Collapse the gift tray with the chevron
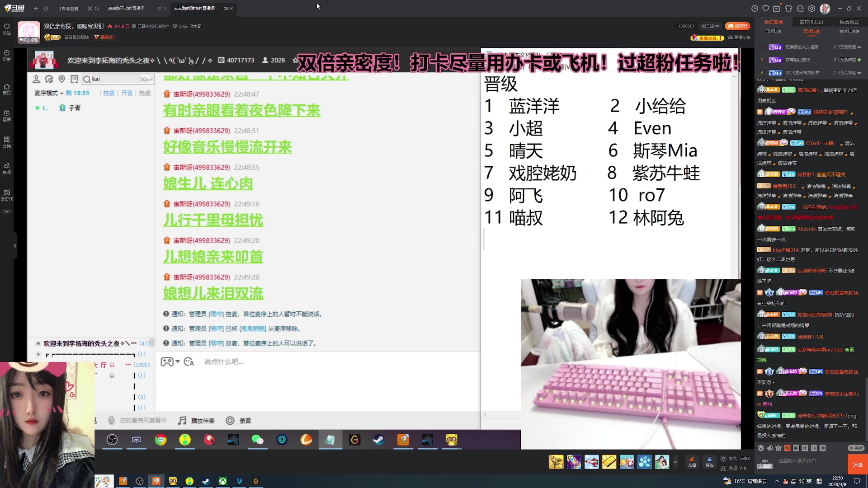Screen dimensions: 868x488 point(675,462)
